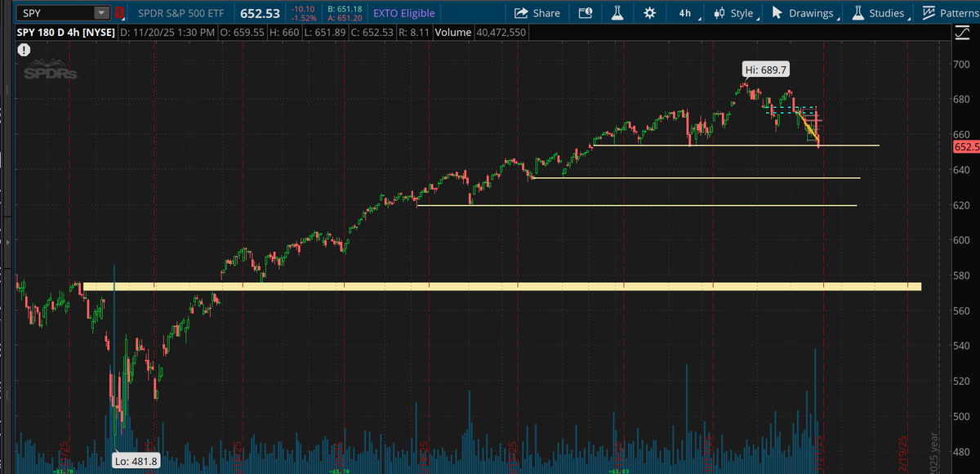980x474 pixels.
Task: Open the Studies menu
Action: point(880,13)
